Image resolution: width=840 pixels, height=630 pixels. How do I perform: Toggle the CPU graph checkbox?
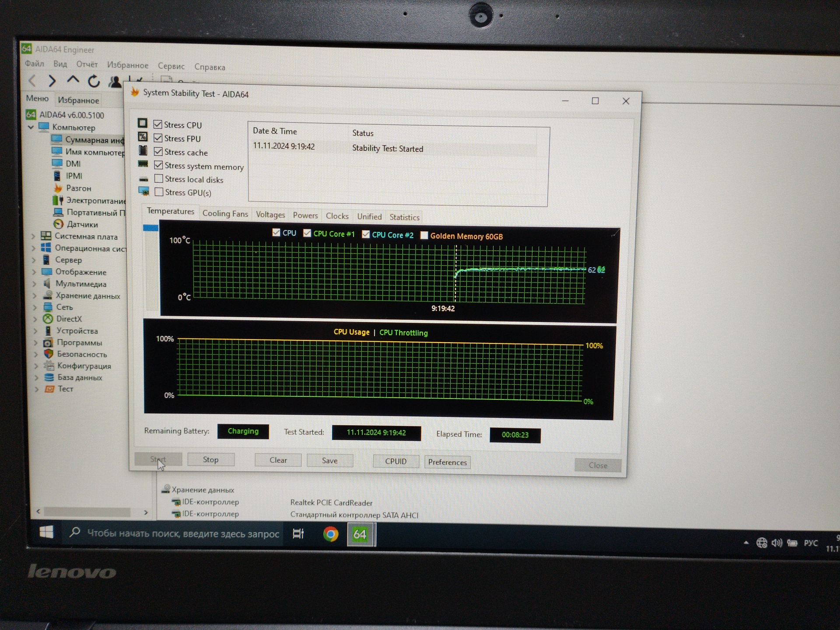(x=276, y=232)
